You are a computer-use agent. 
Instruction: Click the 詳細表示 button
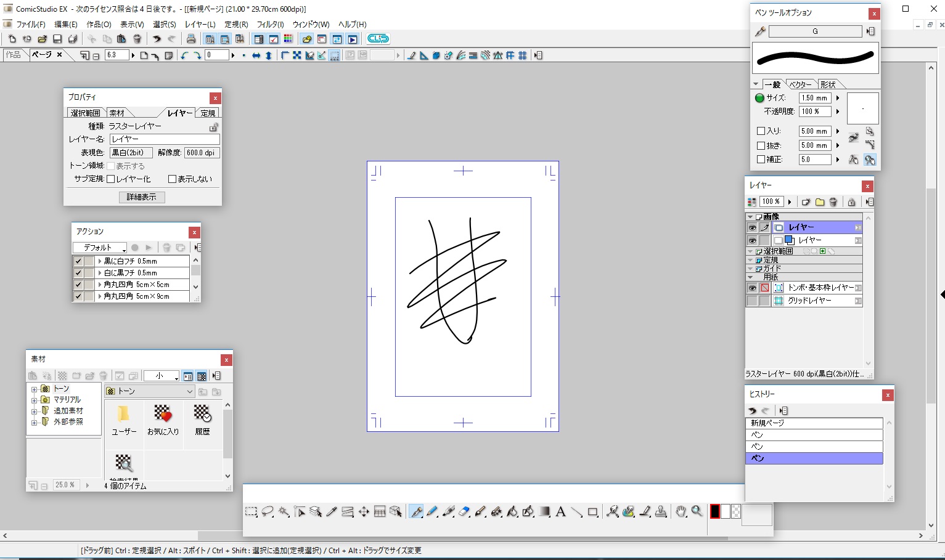pos(142,197)
